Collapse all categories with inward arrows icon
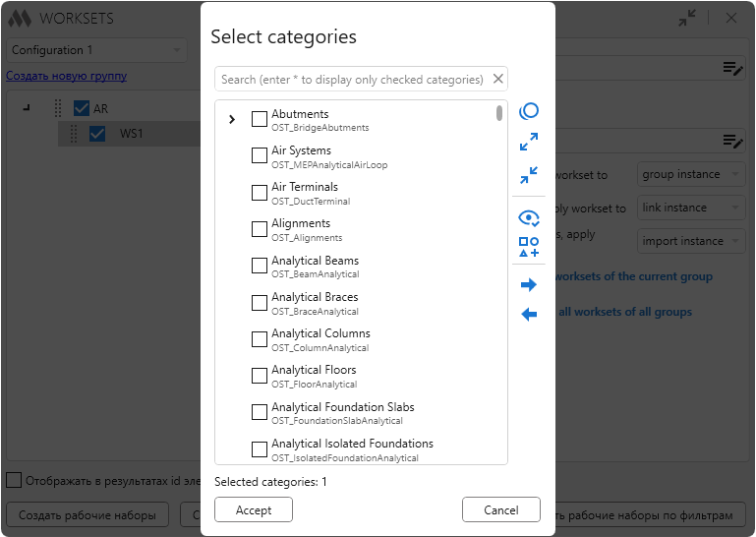 [529, 175]
